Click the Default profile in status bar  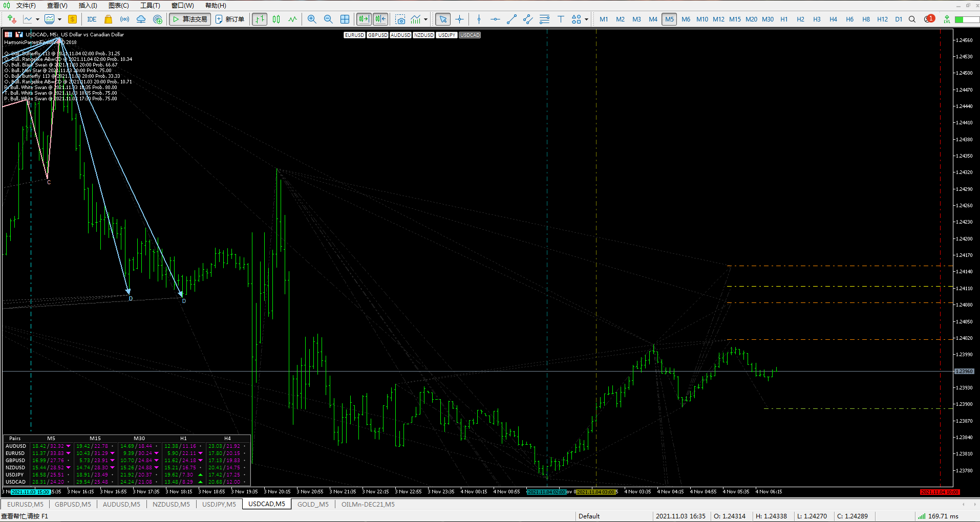(x=589, y=516)
